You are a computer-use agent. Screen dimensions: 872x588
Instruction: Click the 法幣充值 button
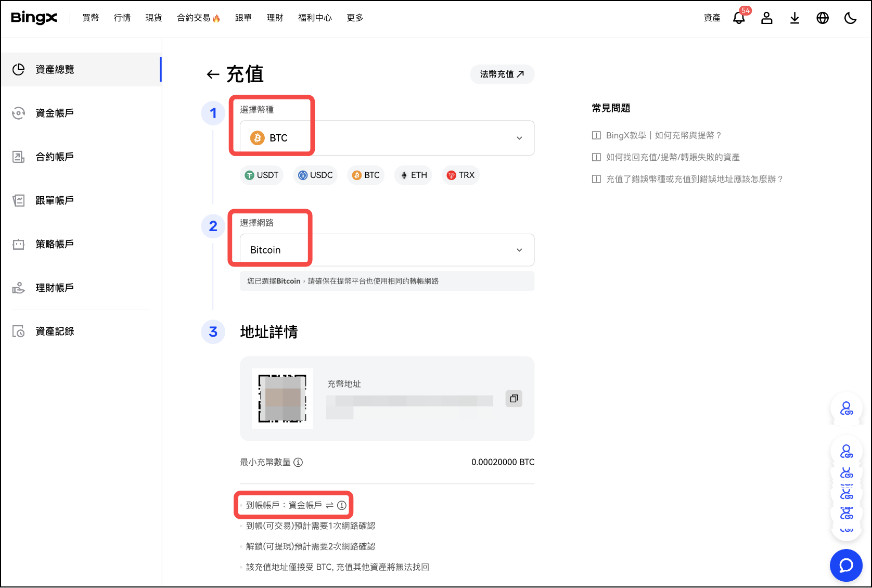(502, 74)
